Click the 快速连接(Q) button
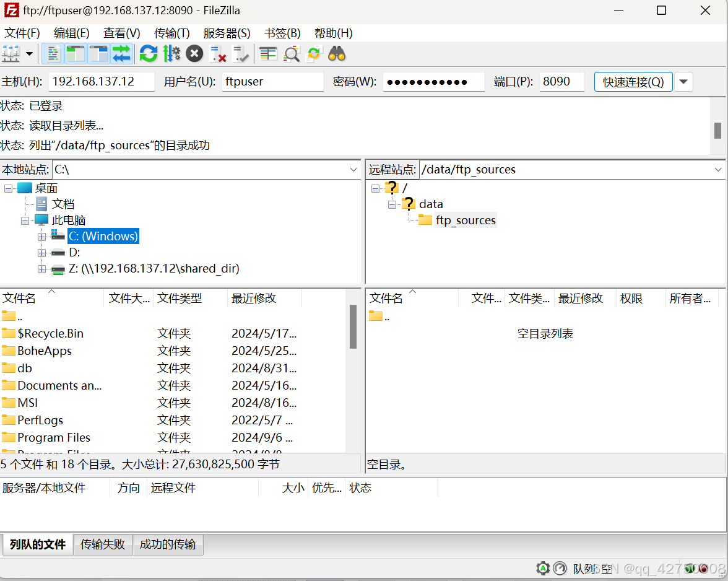The image size is (728, 581). tap(633, 82)
